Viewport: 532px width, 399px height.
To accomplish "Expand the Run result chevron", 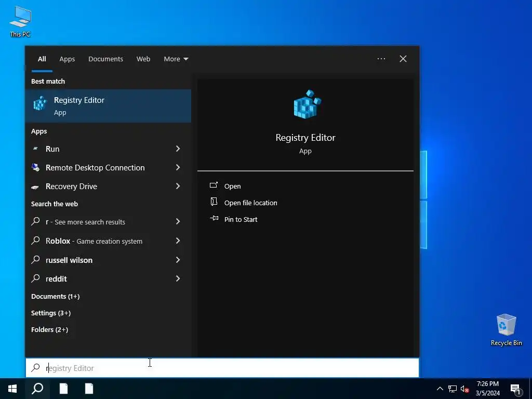I will click(178, 149).
